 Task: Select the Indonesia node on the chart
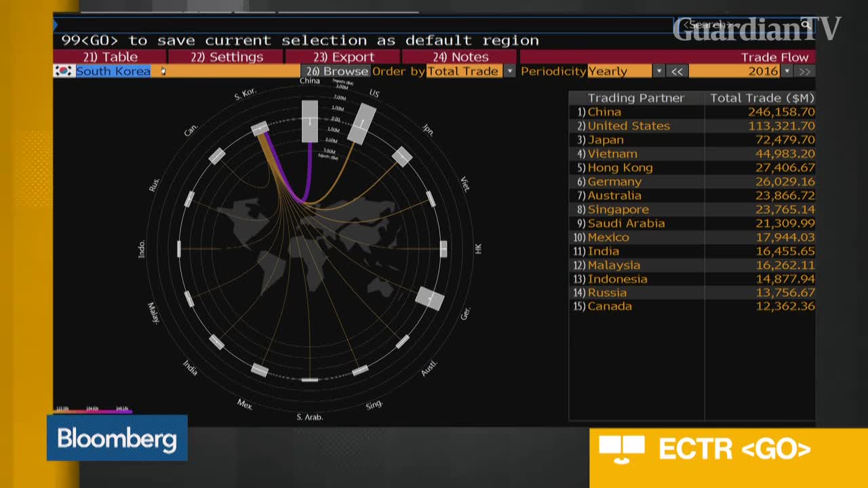coord(179,249)
